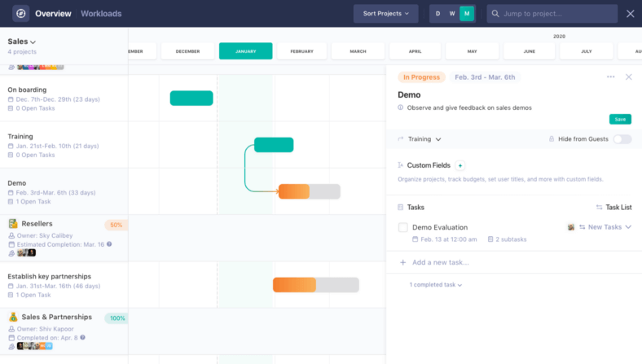Toggle the Hide from Guests switch
This screenshot has width=642, height=364.
622,139
